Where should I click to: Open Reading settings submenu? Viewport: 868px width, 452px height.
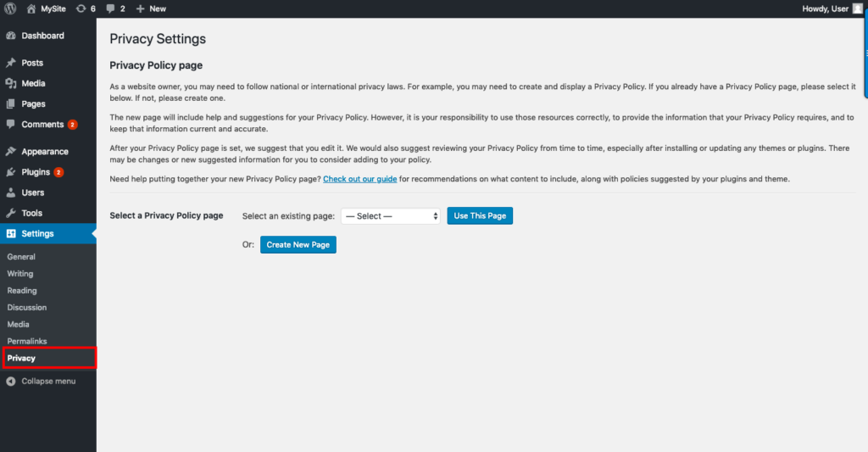[x=22, y=290]
